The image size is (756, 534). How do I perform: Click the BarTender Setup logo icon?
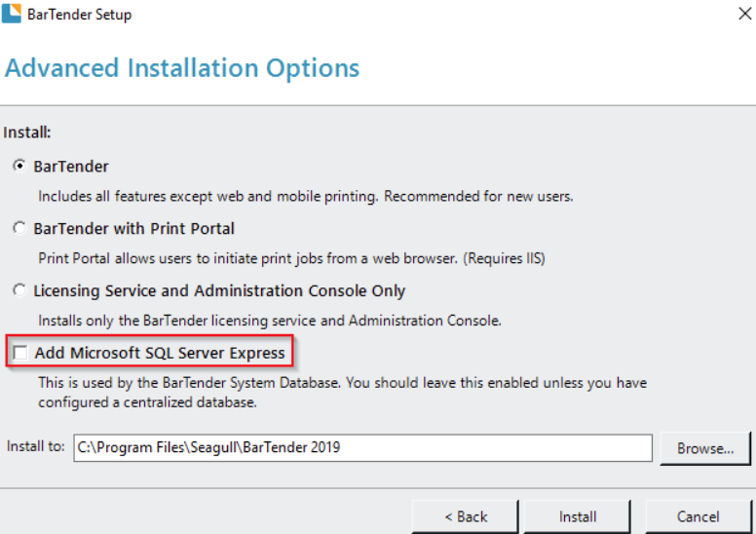[x=12, y=13]
